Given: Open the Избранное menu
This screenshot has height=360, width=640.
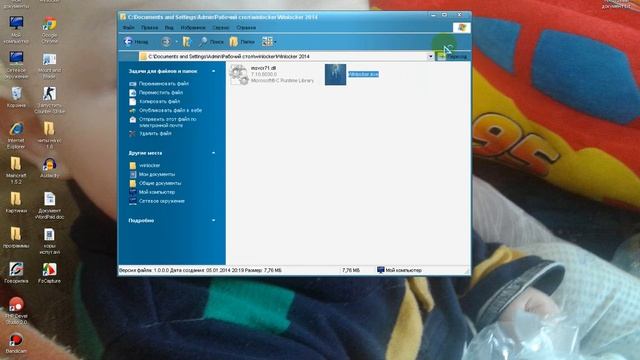Looking at the screenshot, I should pos(193,28).
